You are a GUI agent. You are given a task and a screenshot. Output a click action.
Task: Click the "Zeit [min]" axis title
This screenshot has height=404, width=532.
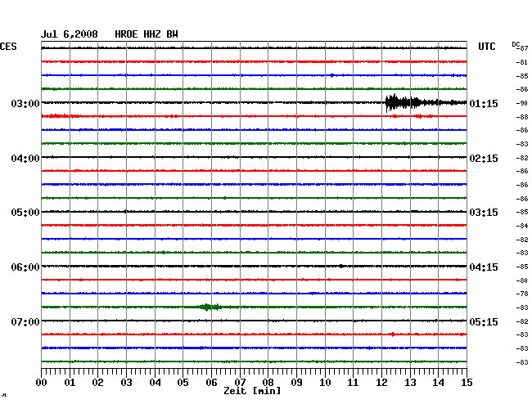pyautogui.click(x=252, y=391)
